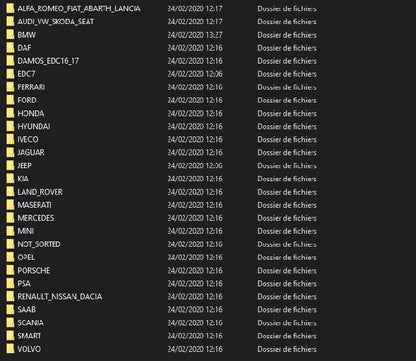Click the DAF folder icon
The height and width of the screenshot is (361, 416).
[x=10, y=48]
